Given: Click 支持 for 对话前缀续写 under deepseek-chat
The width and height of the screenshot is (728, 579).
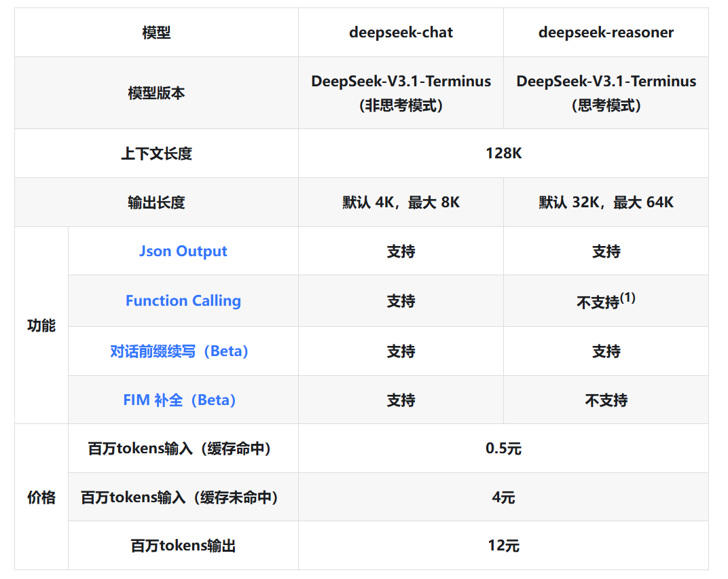Looking at the screenshot, I should tap(401, 351).
